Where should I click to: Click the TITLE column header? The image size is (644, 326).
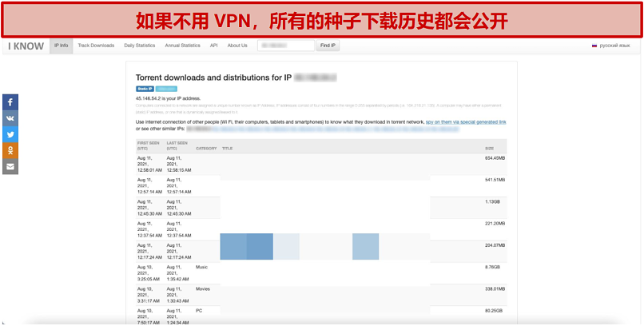(x=227, y=149)
